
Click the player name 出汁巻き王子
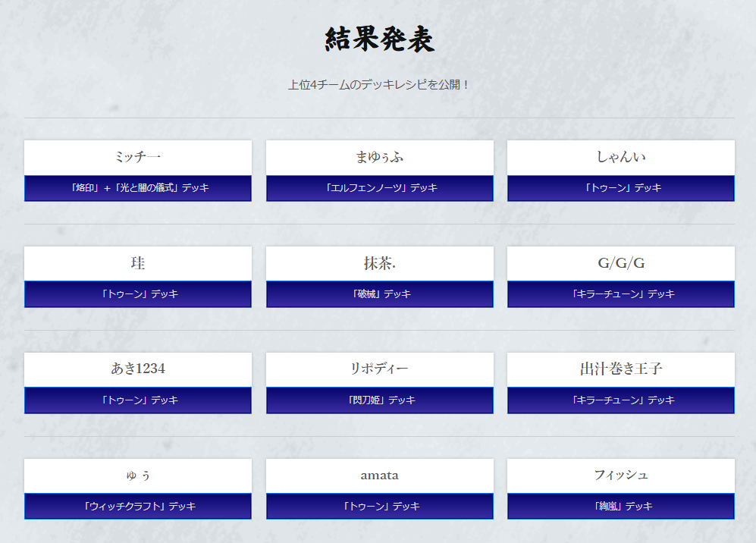[x=621, y=369]
